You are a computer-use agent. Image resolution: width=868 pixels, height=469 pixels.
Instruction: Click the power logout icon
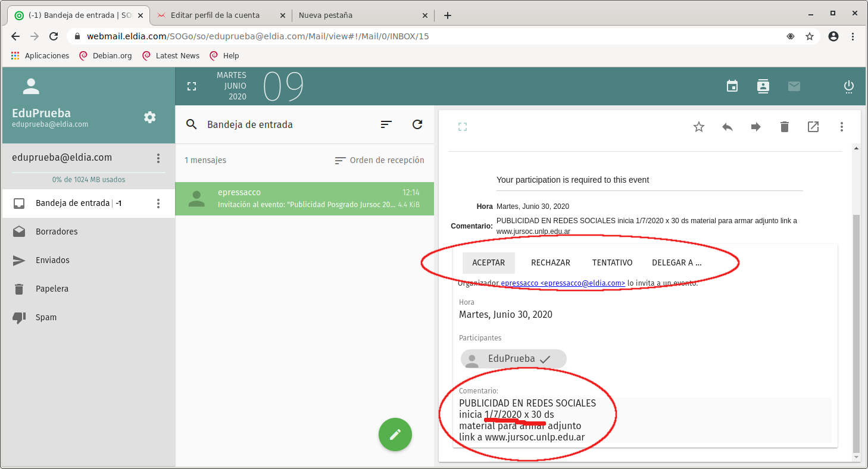pos(849,86)
